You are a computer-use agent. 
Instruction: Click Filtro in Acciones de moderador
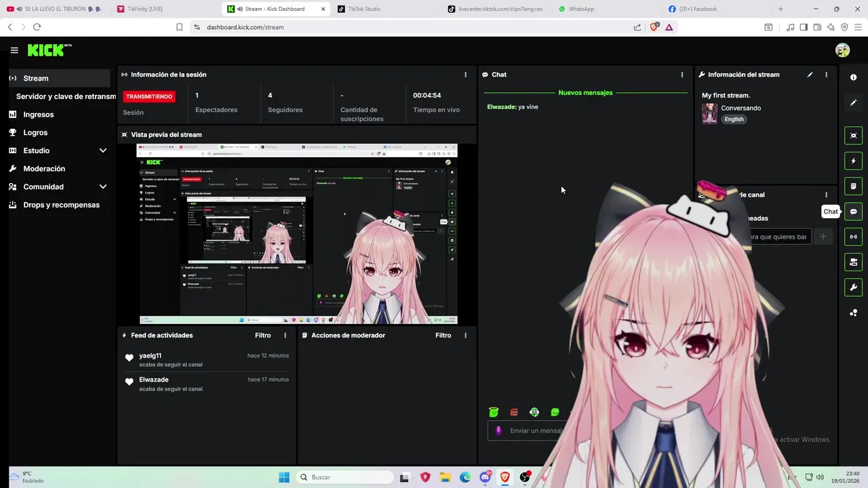443,335
